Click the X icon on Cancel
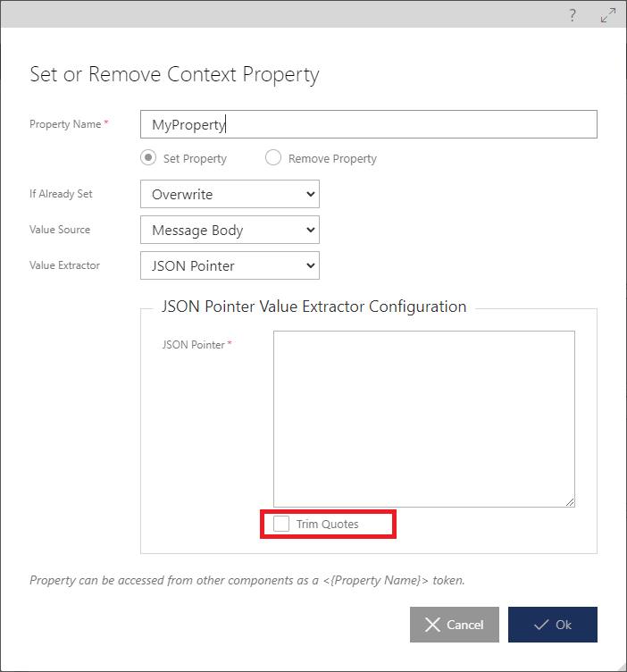This screenshot has width=627, height=672. point(432,625)
